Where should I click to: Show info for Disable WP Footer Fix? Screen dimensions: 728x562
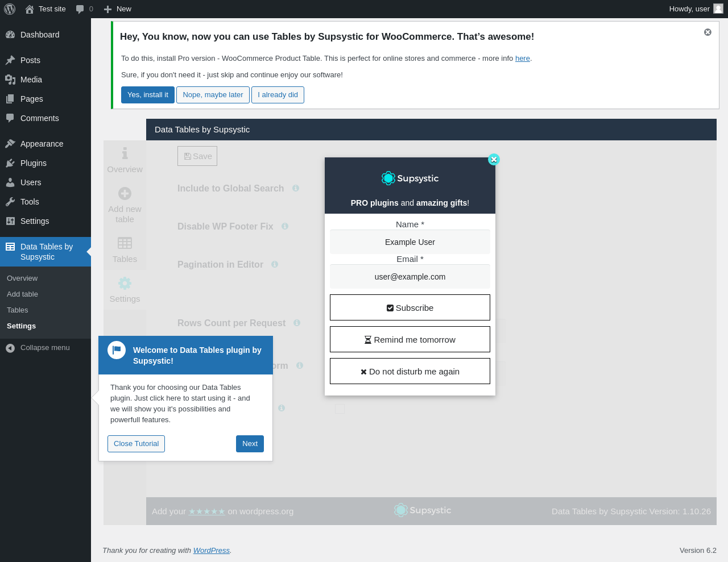click(x=285, y=226)
